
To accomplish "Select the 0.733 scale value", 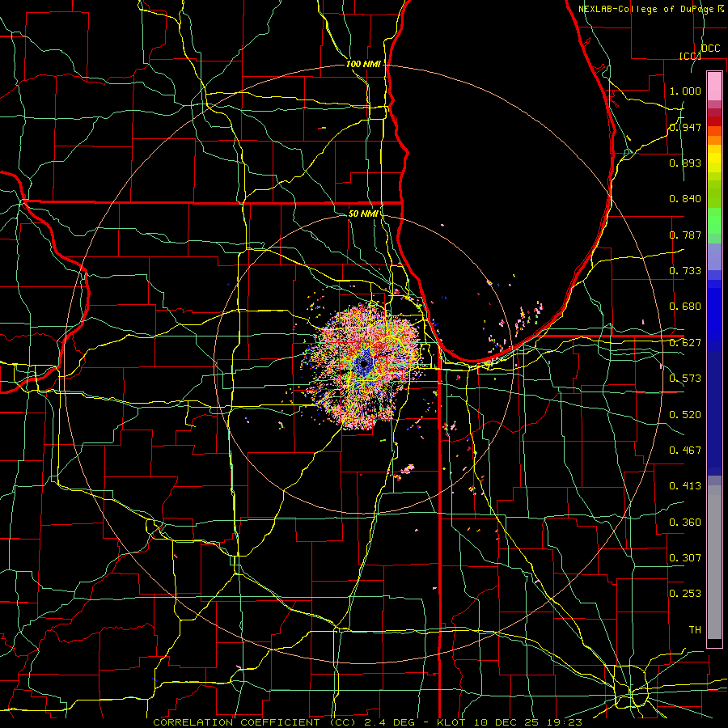I will pyautogui.click(x=685, y=271).
